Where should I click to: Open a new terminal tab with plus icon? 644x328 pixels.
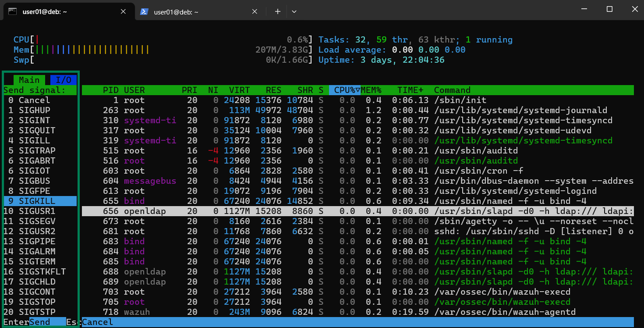[x=277, y=11]
